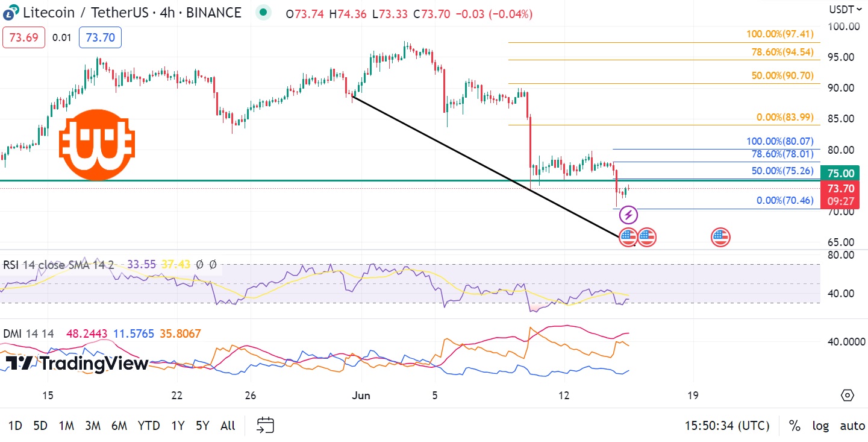Click the 09:27 candle countdown
868x442 pixels.
point(841,202)
